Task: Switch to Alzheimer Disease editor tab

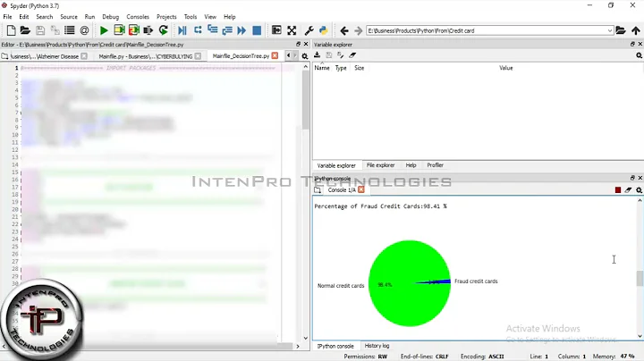Action: 45,56
